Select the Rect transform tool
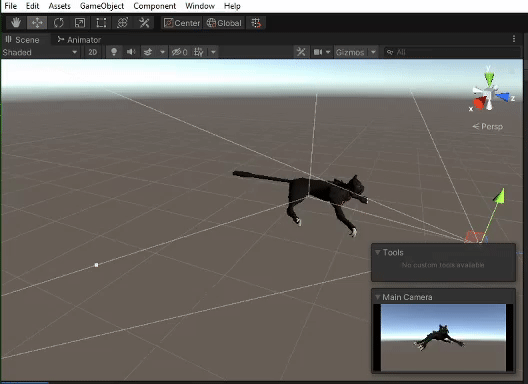This screenshot has height=384, width=528. click(101, 23)
